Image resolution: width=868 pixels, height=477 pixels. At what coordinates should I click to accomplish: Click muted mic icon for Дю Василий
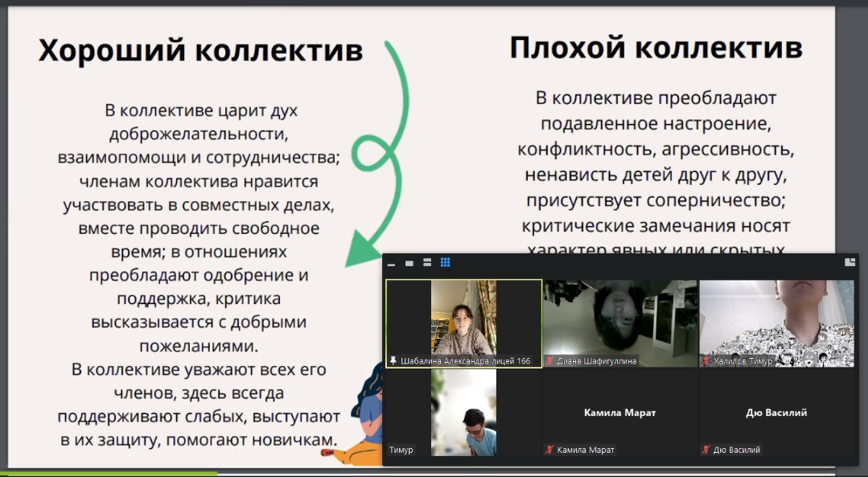click(706, 450)
